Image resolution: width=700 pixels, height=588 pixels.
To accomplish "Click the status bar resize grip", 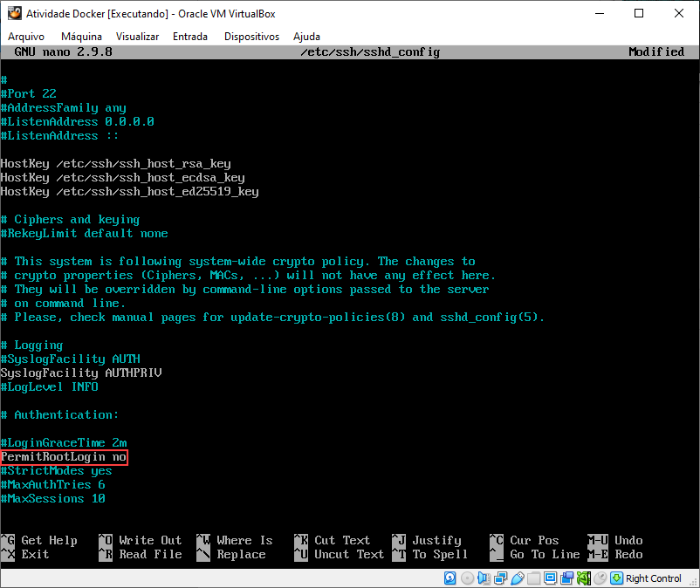I will [x=694, y=581].
